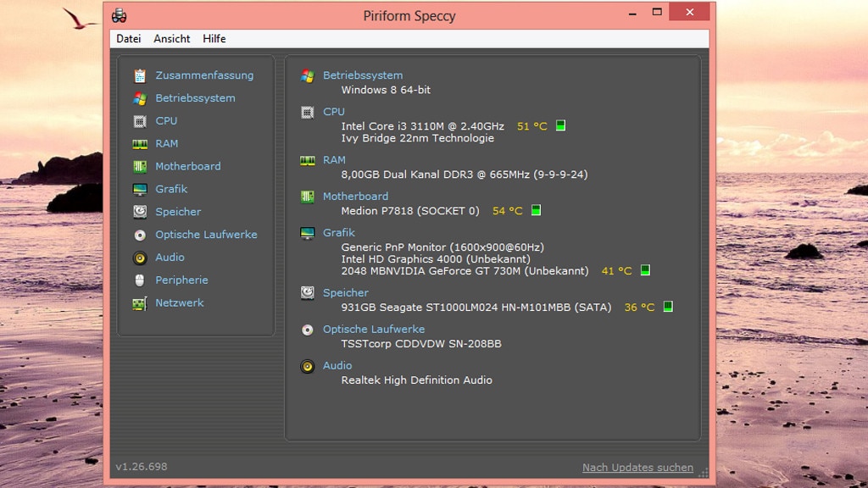Open the Optische Laufwerke heading in summary
Screen dimensions: 868x488
(373, 330)
